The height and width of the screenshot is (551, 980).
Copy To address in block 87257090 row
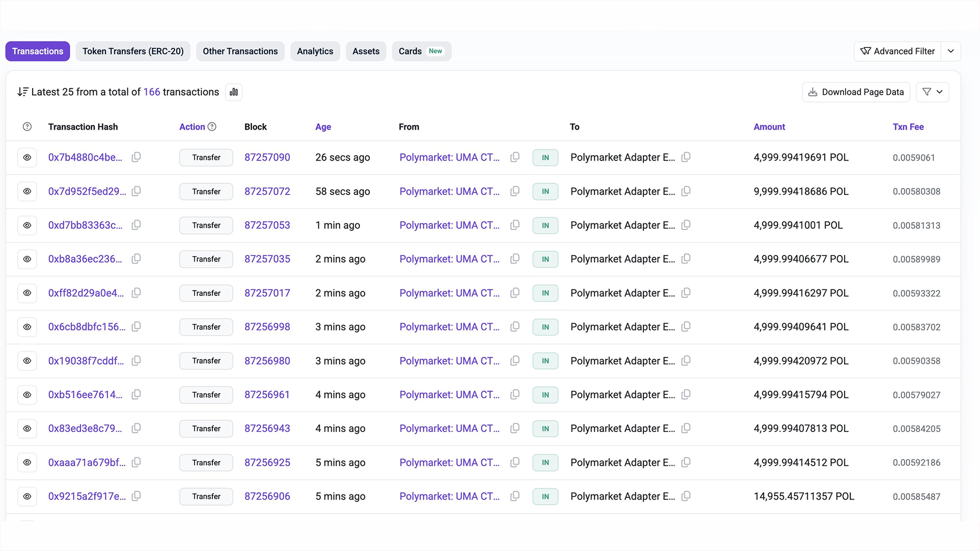686,157
